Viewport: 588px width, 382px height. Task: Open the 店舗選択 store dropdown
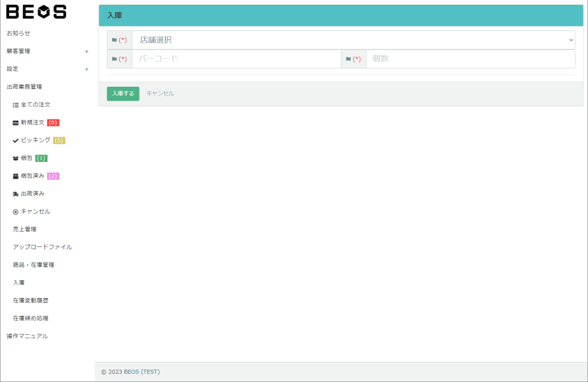(x=353, y=40)
